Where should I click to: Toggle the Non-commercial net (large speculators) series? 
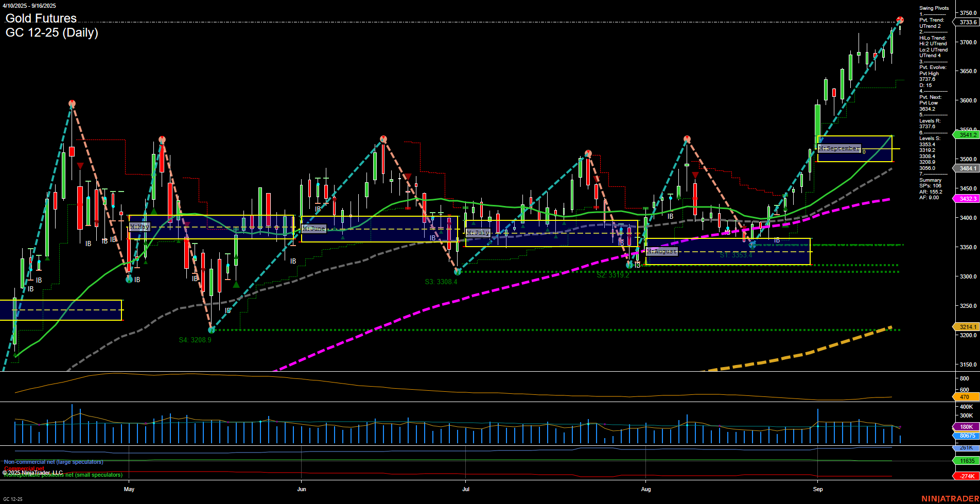pyautogui.click(x=53, y=462)
